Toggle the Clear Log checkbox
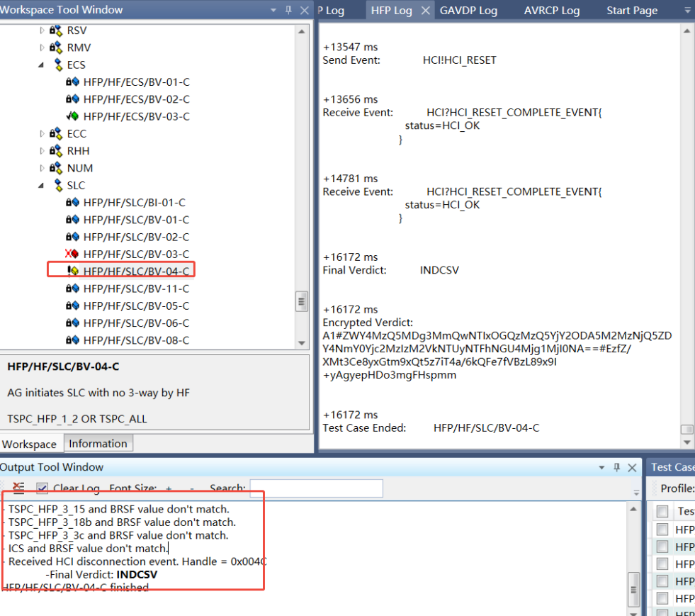The height and width of the screenshot is (616, 695). point(42,488)
